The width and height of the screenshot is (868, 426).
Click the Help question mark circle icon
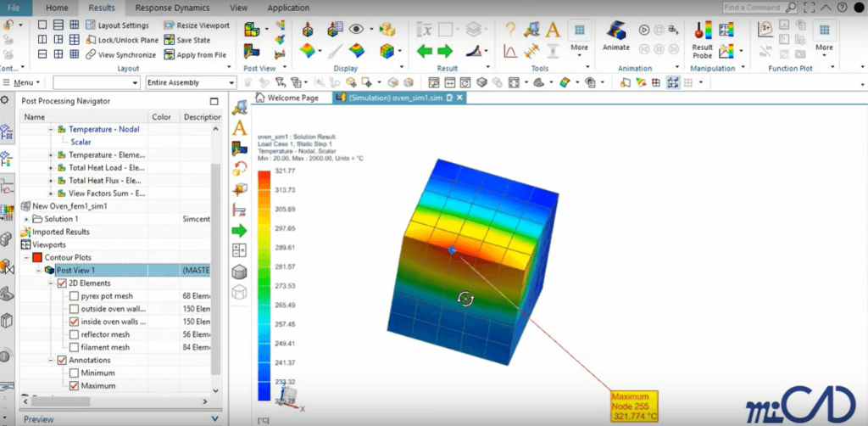(x=842, y=8)
